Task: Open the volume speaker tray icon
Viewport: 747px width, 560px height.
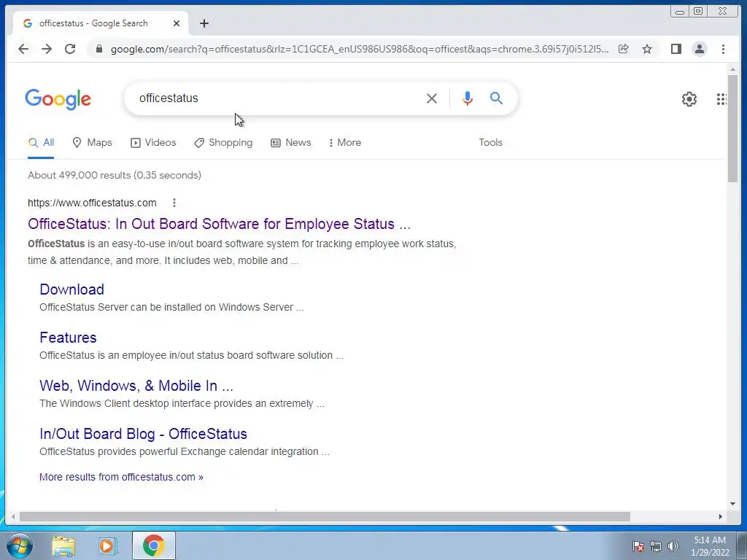Action: [x=673, y=546]
